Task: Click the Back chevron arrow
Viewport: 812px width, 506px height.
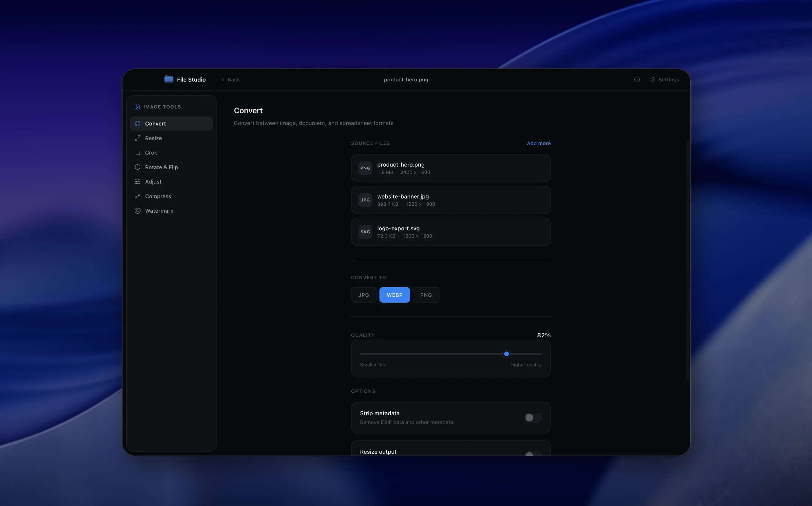Action: coord(223,79)
